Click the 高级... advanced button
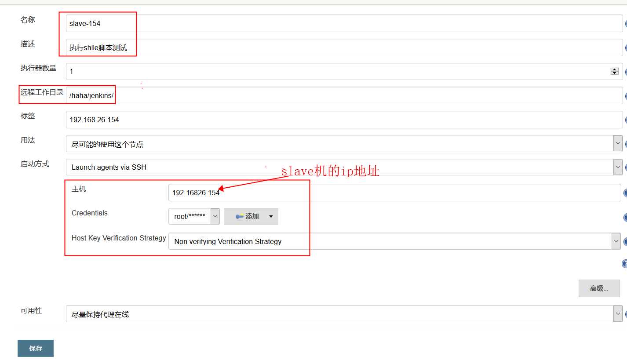Screen dimensions: 627x364 pyautogui.click(x=599, y=288)
